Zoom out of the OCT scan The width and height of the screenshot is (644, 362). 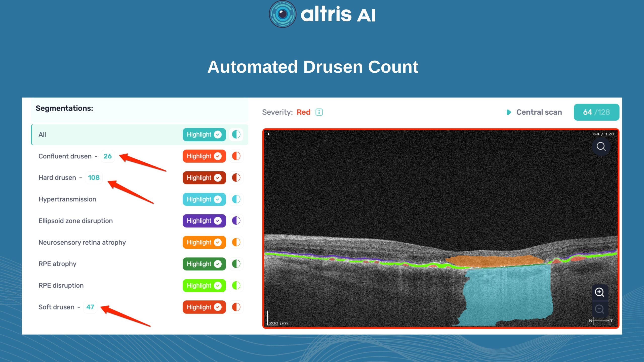599,309
